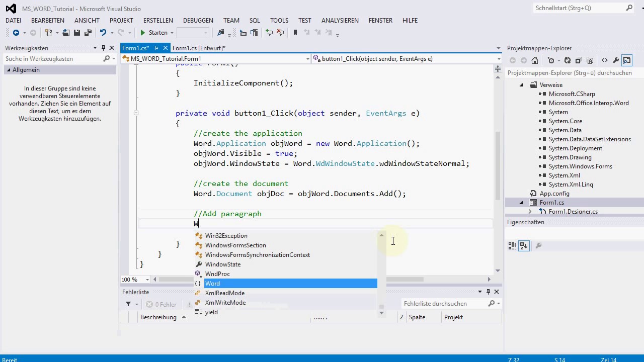Collapse the Form1.cs tree node
This screenshot has width=644, height=362.
(x=521, y=203)
